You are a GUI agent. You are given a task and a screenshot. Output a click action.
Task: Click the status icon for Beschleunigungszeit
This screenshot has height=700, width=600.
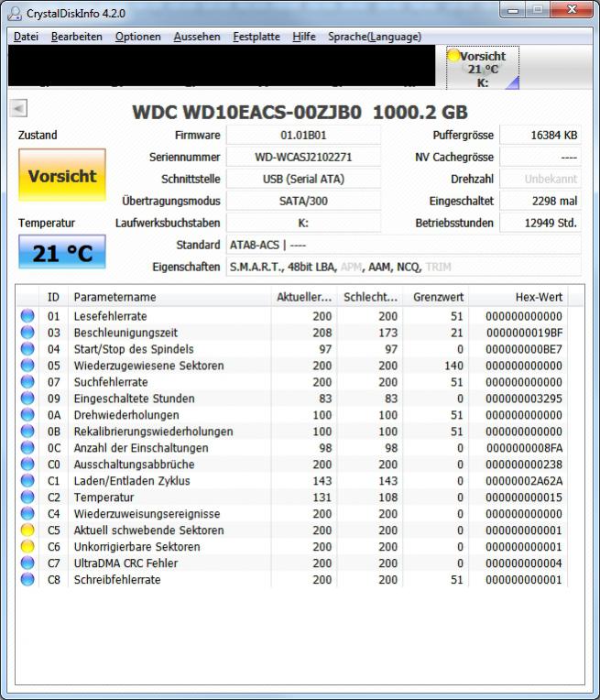coord(27,333)
